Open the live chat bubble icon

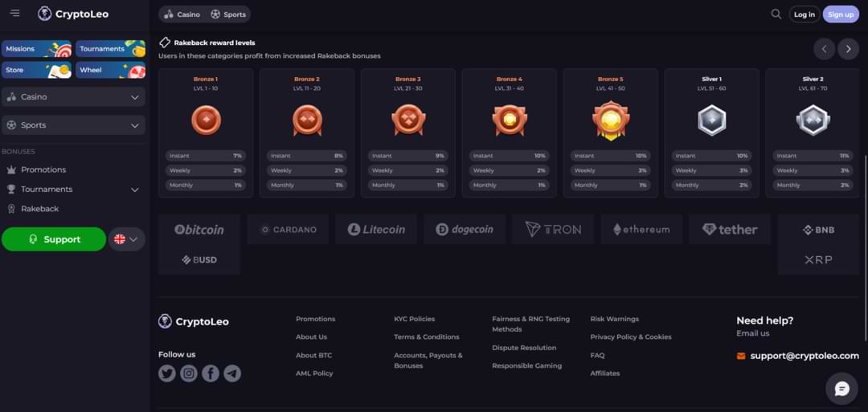coord(841,389)
